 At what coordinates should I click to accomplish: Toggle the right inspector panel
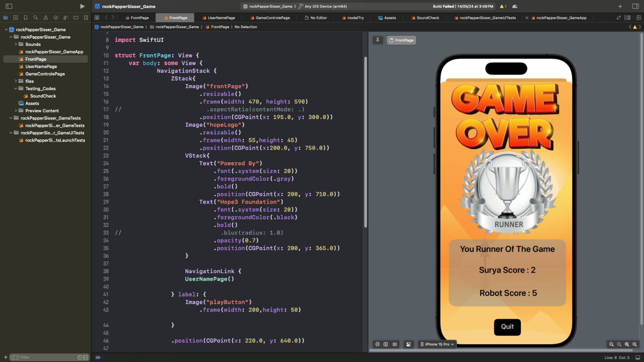tap(636, 6)
